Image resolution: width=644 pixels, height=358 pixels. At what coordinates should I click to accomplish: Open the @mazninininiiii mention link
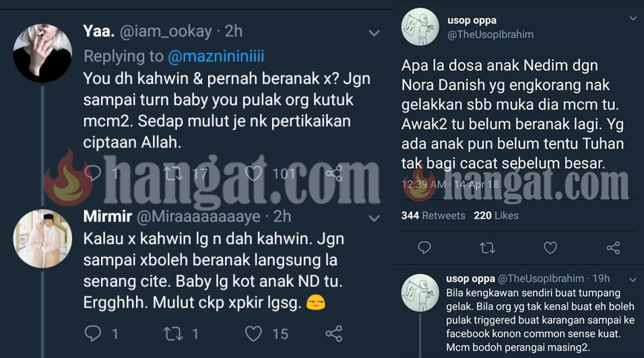tap(216, 56)
